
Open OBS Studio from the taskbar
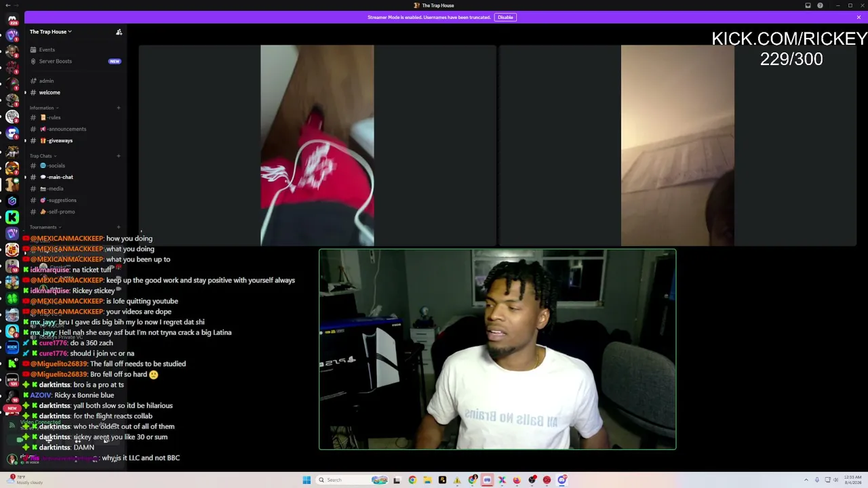(532, 480)
